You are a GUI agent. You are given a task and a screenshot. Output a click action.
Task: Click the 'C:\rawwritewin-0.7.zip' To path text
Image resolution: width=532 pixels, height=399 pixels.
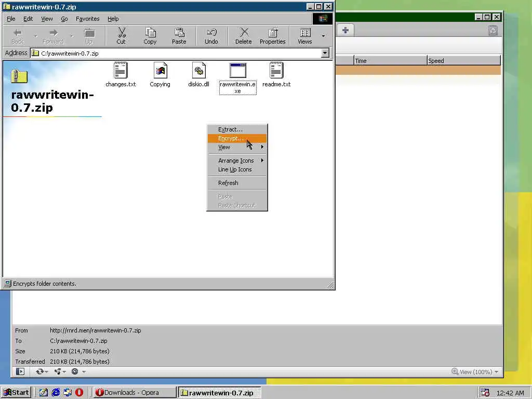78,341
